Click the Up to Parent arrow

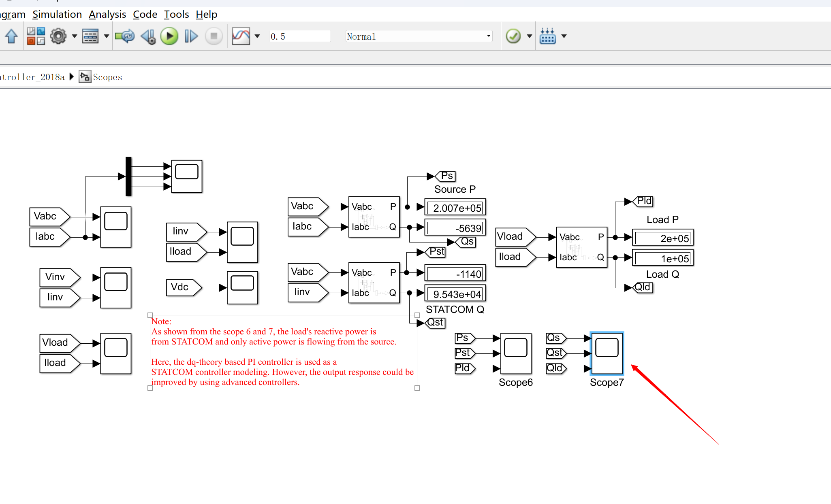pyautogui.click(x=11, y=36)
